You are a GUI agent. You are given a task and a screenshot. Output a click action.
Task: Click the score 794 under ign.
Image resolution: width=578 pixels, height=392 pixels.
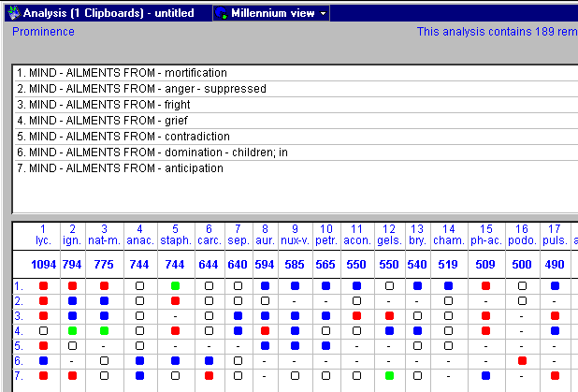(x=72, y=265)
